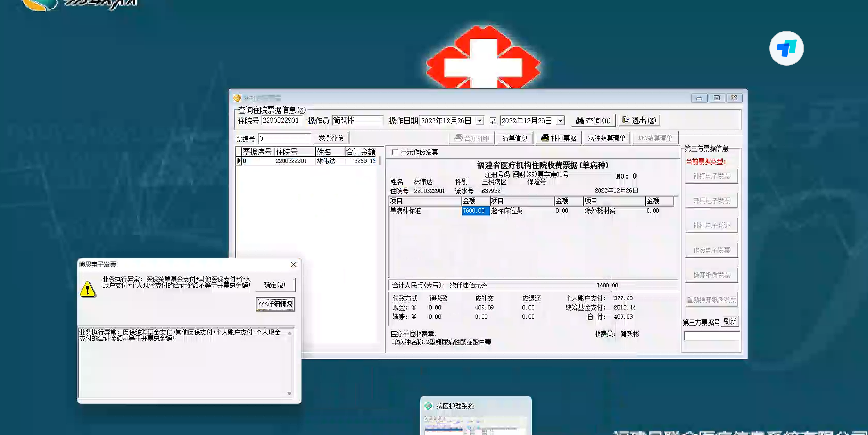Close the 博思电子发票 dialog with its X
868x435 pixels.
coord(293,265)
